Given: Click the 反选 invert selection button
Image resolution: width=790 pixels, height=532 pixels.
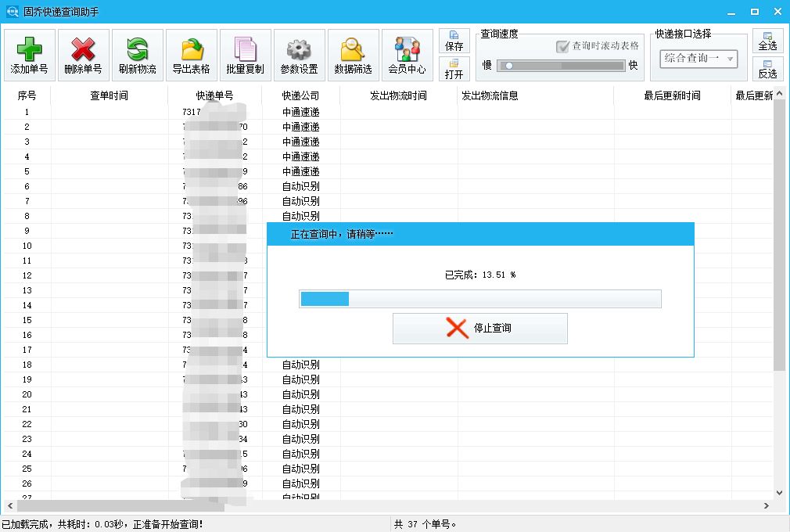Looking at the screenshot, I should [x=767, y=70].
